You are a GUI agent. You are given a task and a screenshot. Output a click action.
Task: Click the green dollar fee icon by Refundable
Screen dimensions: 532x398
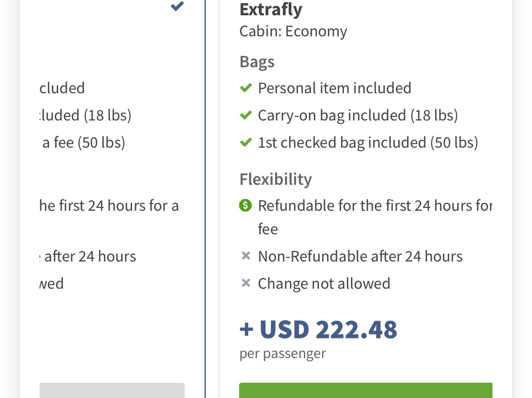[x=245, y=205]
